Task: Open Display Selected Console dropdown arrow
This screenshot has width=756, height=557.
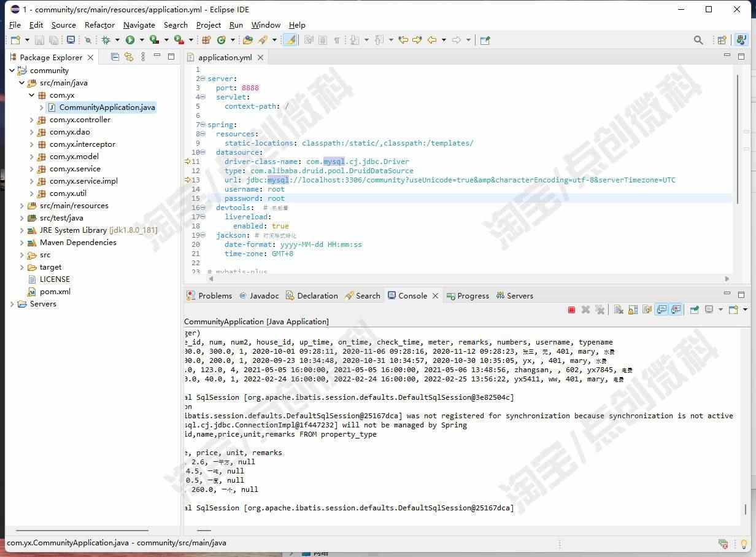Action: [720, 310]
